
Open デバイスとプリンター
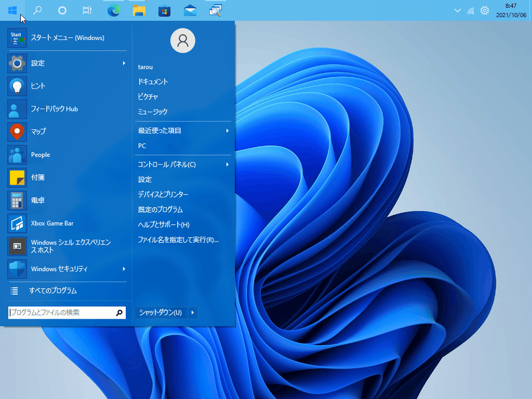tap(163, 194)
